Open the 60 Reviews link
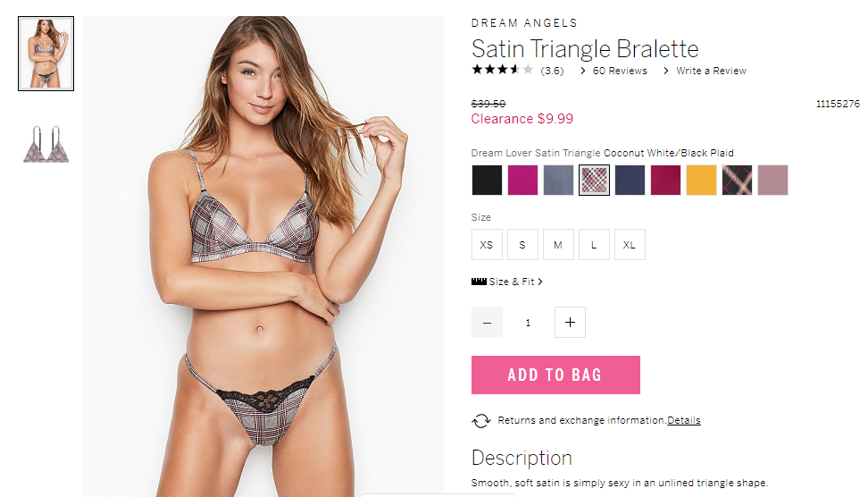The image size is (868, 497). point(620,71)
